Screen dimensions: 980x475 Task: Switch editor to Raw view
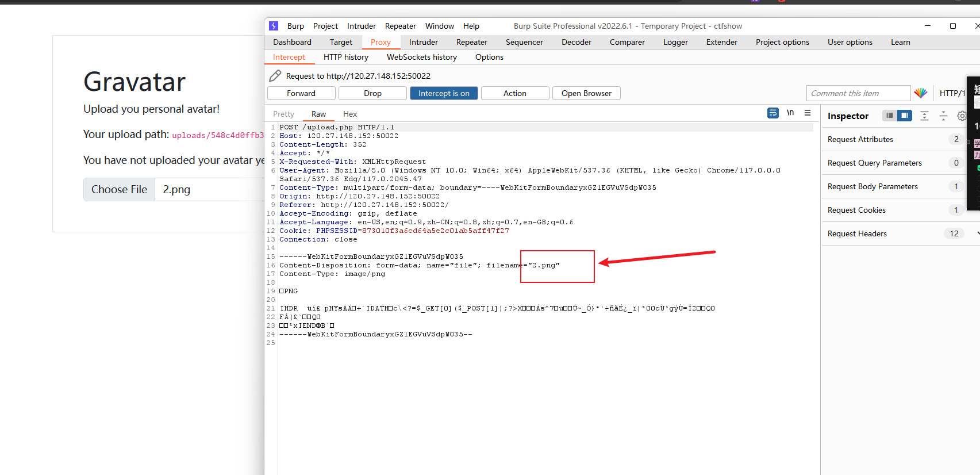click(x=318, y=114)
